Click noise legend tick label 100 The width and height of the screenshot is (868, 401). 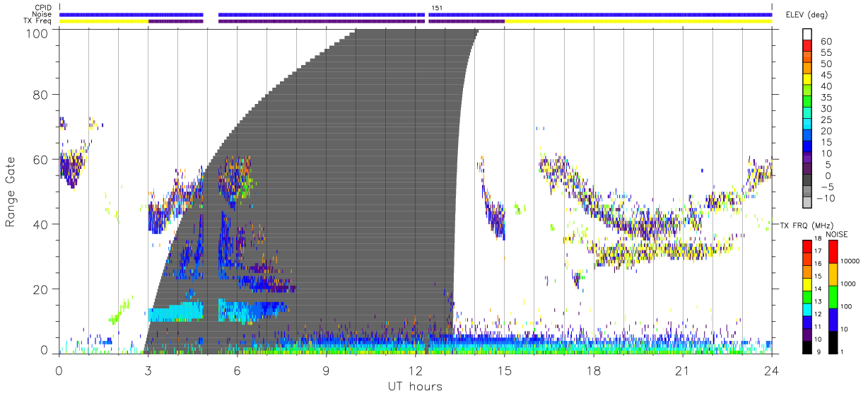pyautogui.click(x=848, y=307)
